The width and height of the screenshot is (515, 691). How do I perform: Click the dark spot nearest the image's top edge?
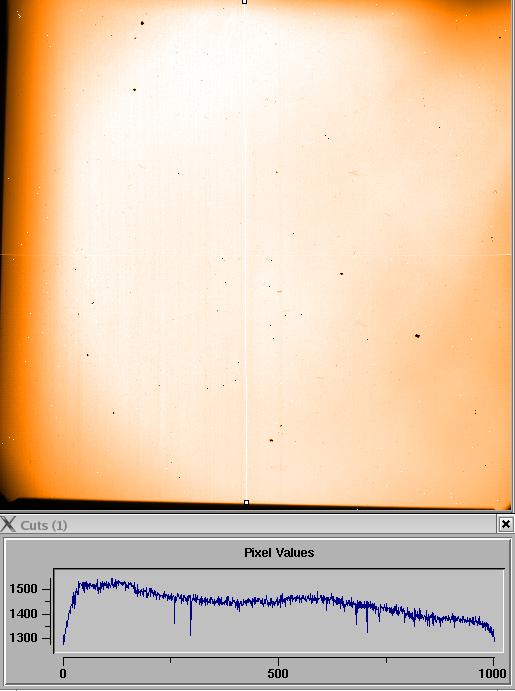[x=142, y=23]
